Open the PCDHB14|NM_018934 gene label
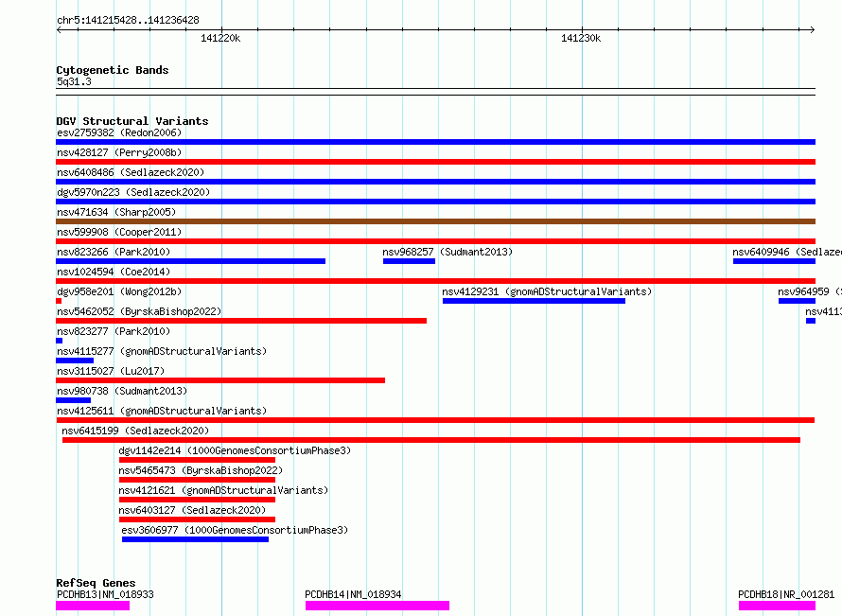The width and height of the screenshot is (842, 616). tap(353, 594)
